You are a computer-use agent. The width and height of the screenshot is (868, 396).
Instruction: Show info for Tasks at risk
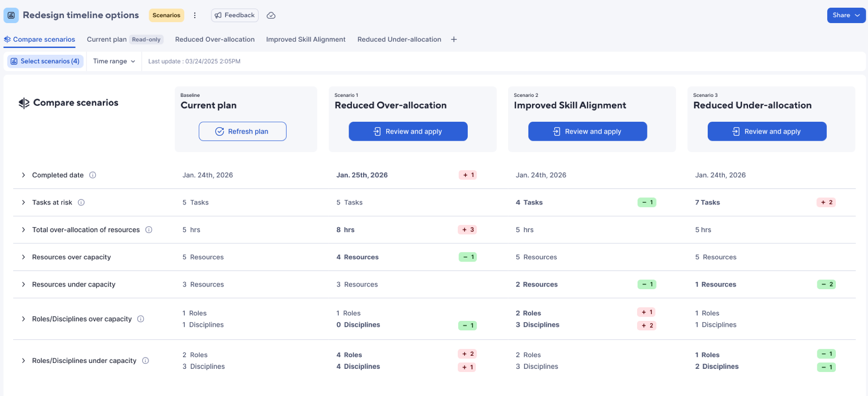point(81,202)
